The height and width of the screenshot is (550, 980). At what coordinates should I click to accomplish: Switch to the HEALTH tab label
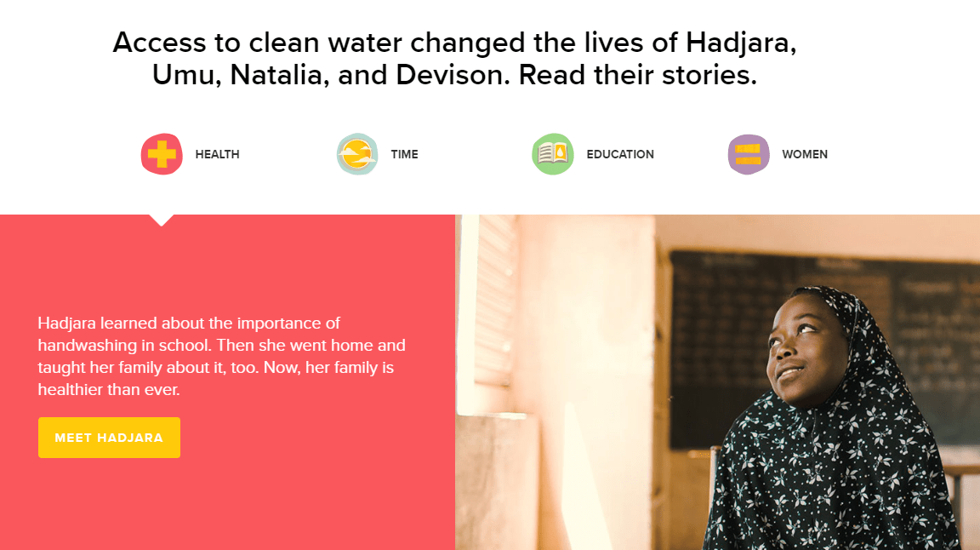click(x=217, y=155)
